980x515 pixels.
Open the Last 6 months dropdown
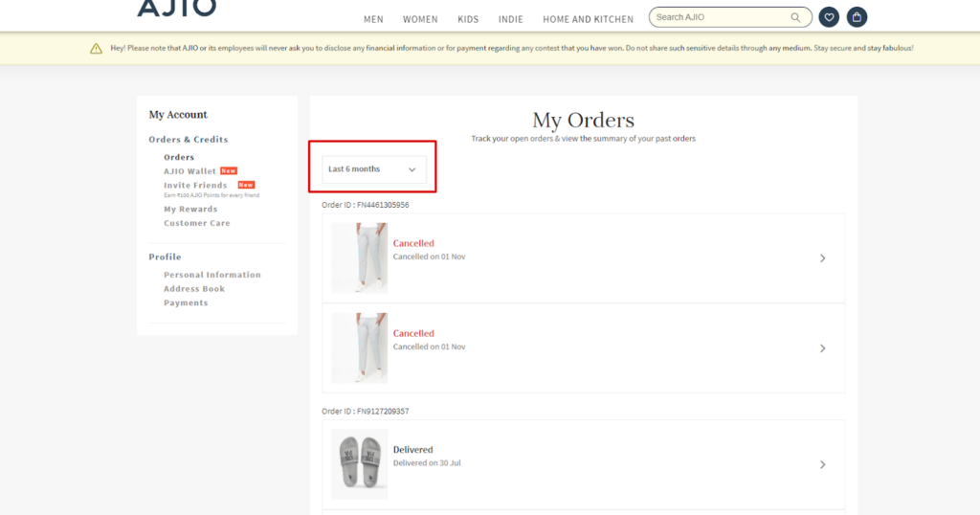[x=374, y=169]
